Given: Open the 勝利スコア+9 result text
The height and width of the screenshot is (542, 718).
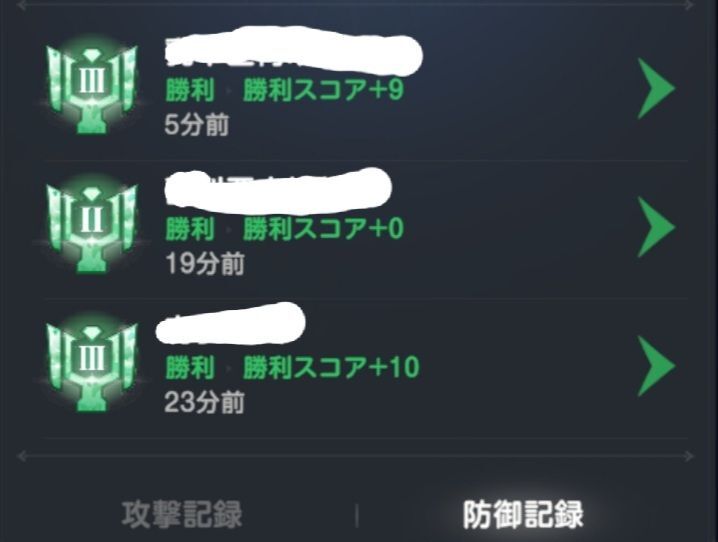Looking at the screenshot, I should tap(323, 89).
